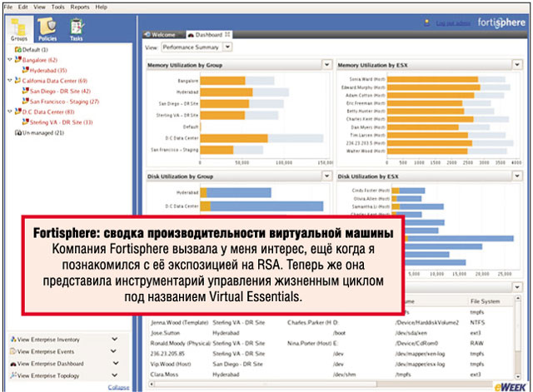The image size is (533, 392).
Task: Select the Jenna.Wood (Template) row
Action: [331, 323]
